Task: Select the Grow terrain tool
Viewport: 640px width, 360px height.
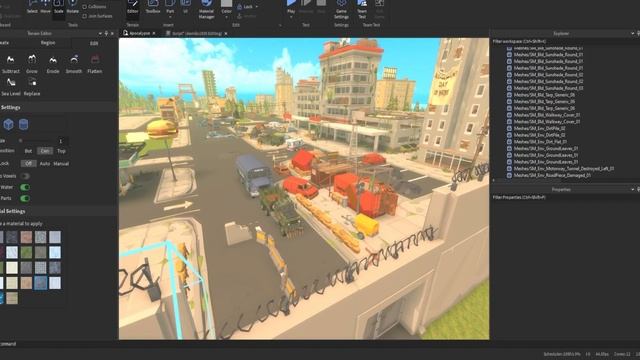Action: 32,64
